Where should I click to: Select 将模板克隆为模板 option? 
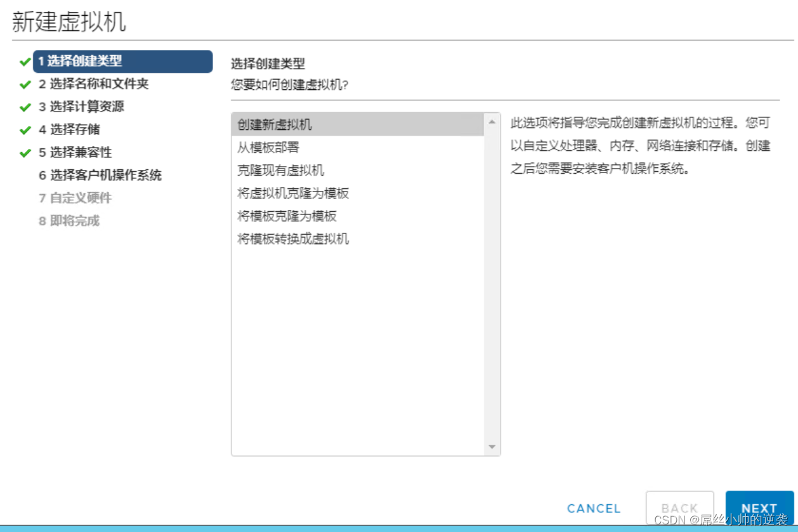click(285, 216)
